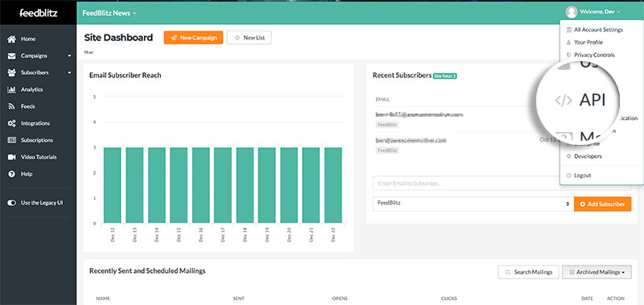Viewport: 644px width, 305px height.
Task: Click the Integrations gears icon
Action: (x=12, y=123)
